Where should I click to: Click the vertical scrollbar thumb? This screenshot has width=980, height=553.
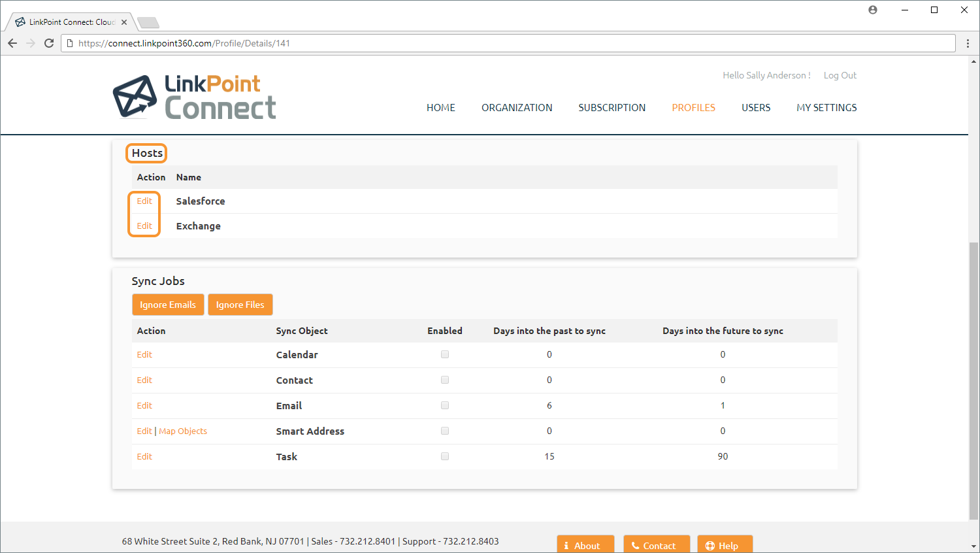pyautogui.click(x=974, y=381)
